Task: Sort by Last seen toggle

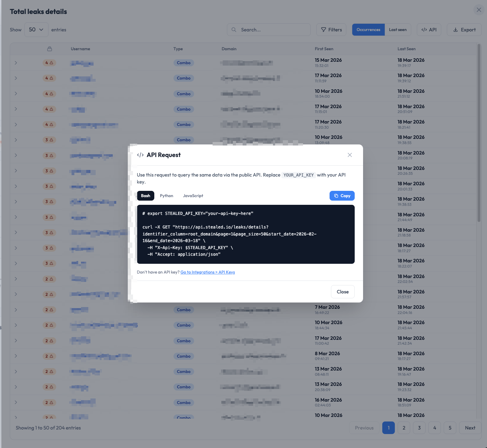Action: pyautogui.click(x=398, y=30)
